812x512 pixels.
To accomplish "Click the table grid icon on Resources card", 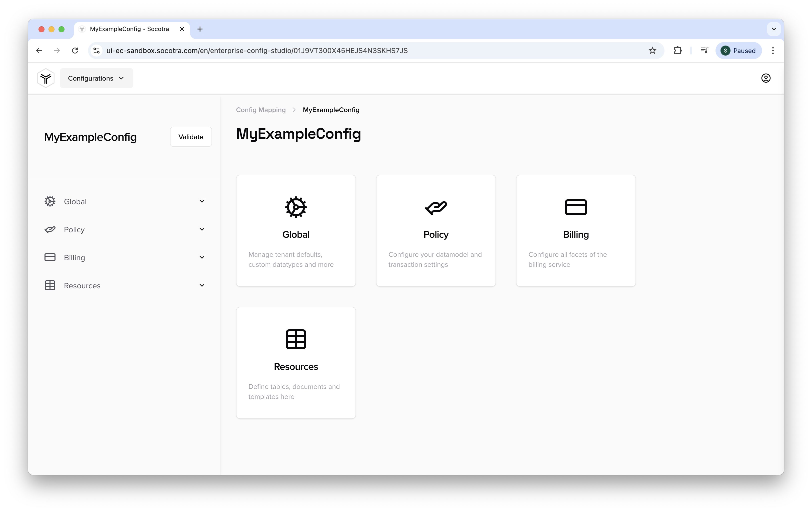I will coord(296,339).
